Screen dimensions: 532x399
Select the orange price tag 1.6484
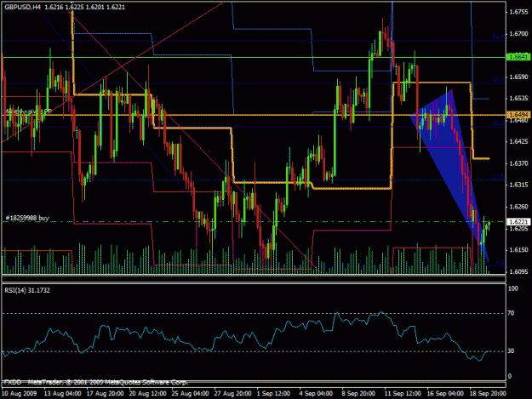518,115
